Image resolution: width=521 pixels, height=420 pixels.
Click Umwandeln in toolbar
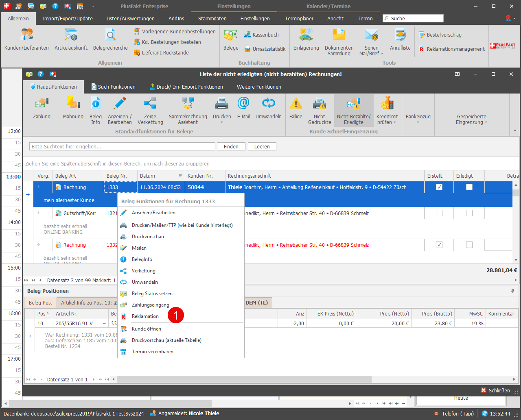269,109
